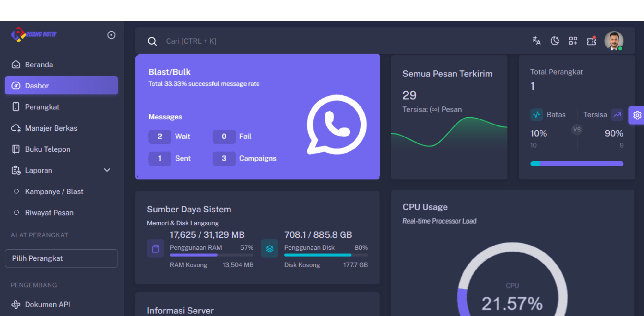This screenshot has height=316, width=644.
Task: Click the Manajer Berkas cloud upload icon
Action: pos(16,128)
